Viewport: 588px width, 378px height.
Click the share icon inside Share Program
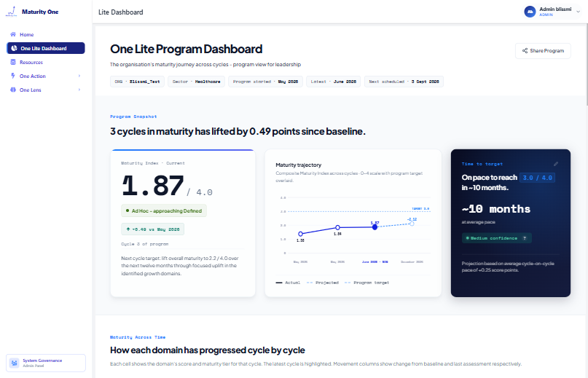pyautogui.click(x=525, y=51)
